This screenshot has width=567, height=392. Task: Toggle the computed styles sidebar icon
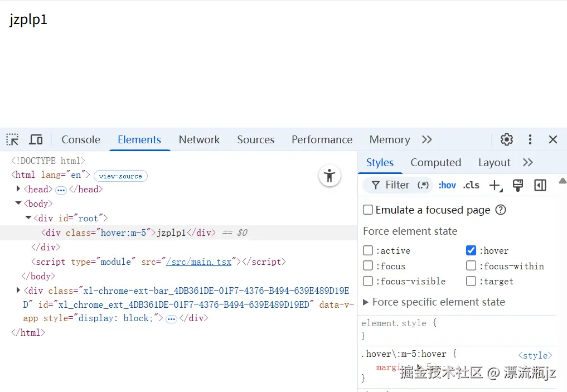point(540,186)
